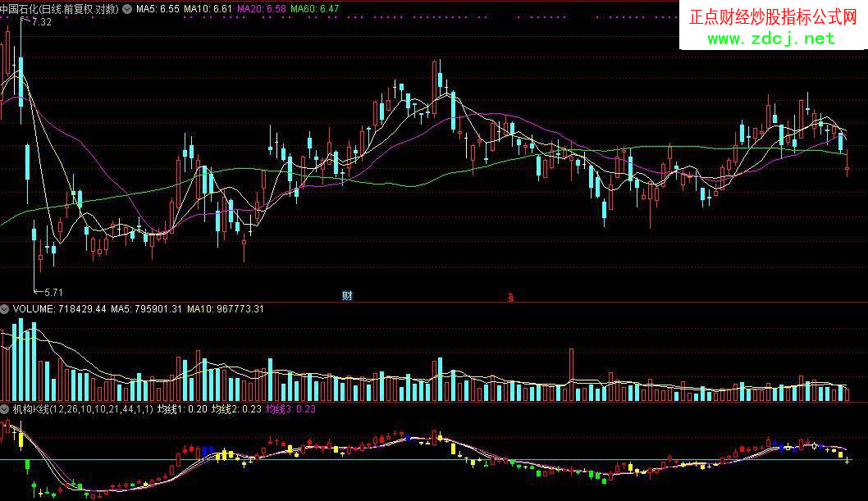Expand the VOLUME panel dropdown arrow
The image size is (868, 501).
[x=5, y=309]
